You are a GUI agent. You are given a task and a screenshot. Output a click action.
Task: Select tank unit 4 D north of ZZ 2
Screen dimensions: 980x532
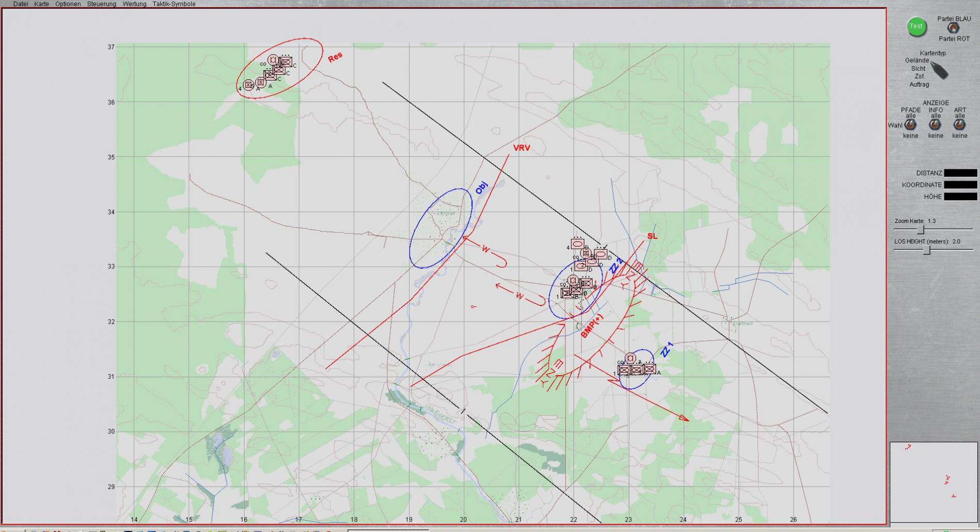[577, 244]
